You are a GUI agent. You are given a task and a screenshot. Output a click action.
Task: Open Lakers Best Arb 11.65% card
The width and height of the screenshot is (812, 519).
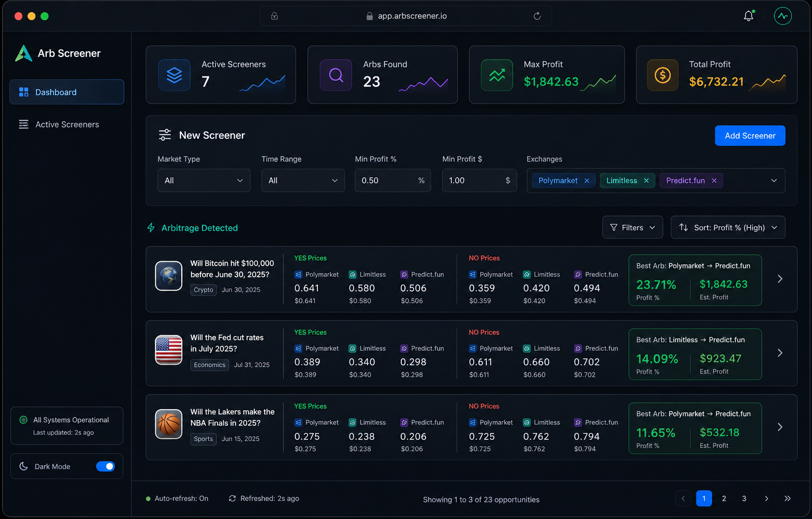(695, 428)
